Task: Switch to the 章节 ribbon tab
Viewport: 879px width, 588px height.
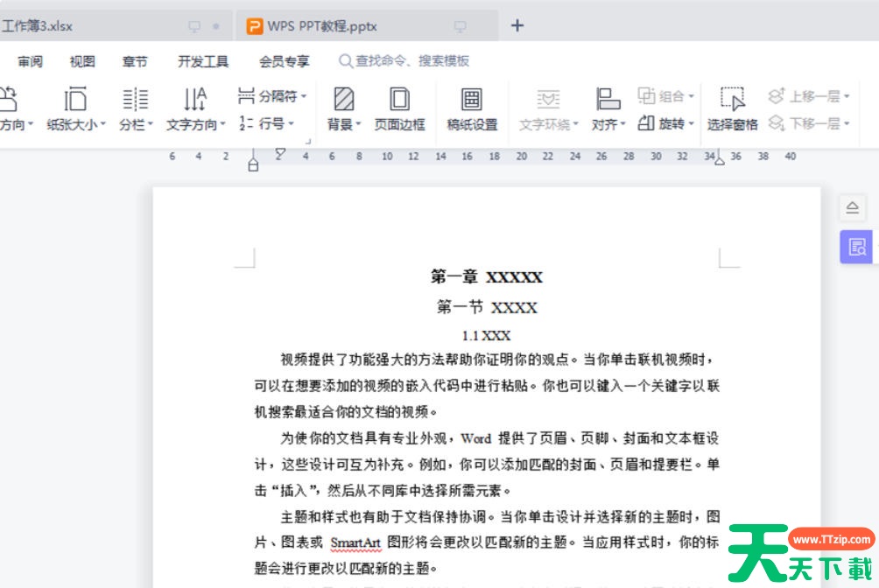Action: click(133, 61)
